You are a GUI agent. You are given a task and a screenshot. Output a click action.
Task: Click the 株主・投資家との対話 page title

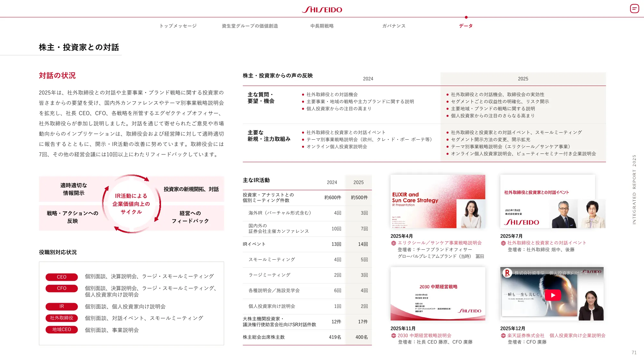[x=79, y=47]
